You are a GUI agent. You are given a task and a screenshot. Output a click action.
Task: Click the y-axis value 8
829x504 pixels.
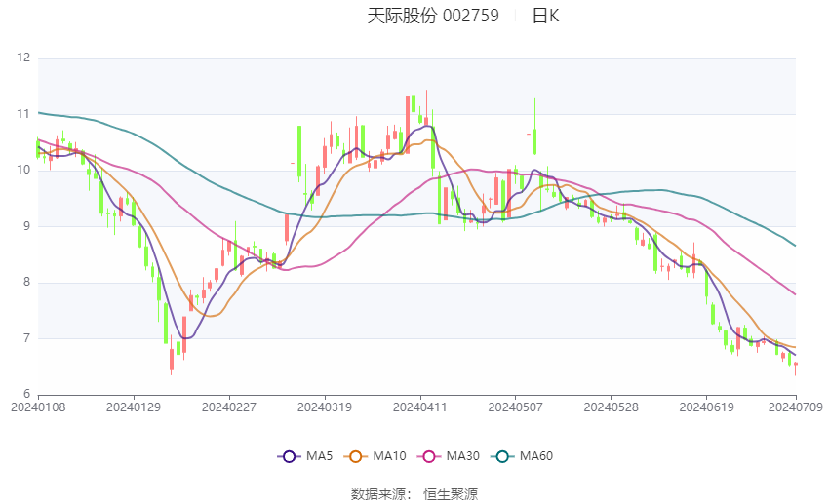[x=27, y=282]
